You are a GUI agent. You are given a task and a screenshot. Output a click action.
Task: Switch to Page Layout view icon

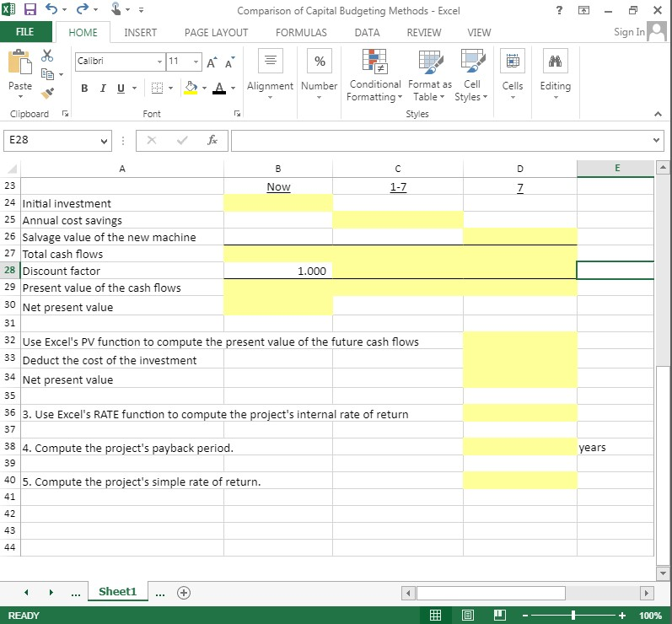click(x=468, y=616)
